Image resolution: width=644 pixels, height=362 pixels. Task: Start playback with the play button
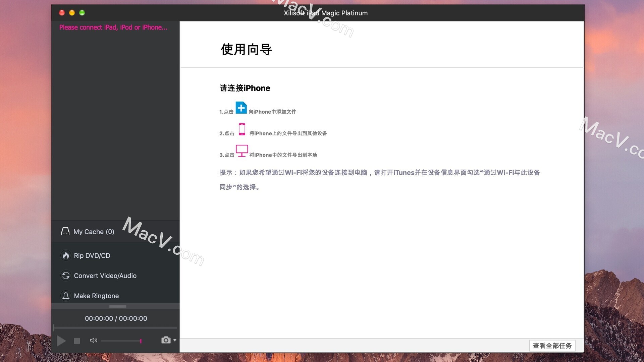click(x=61, y=341)
